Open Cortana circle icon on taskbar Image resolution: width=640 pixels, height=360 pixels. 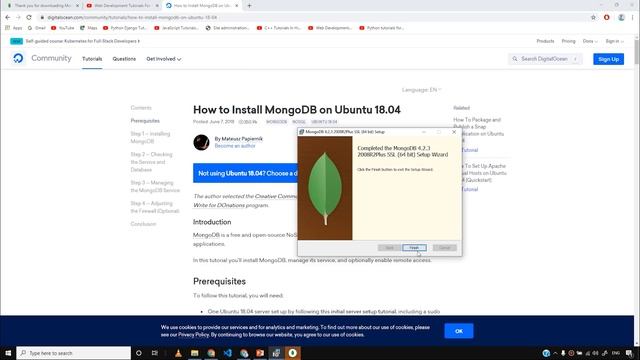[x=138, y=353]
